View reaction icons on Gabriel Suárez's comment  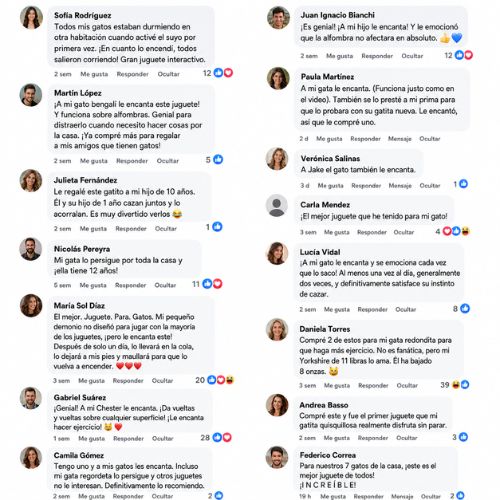coord(222,438)
